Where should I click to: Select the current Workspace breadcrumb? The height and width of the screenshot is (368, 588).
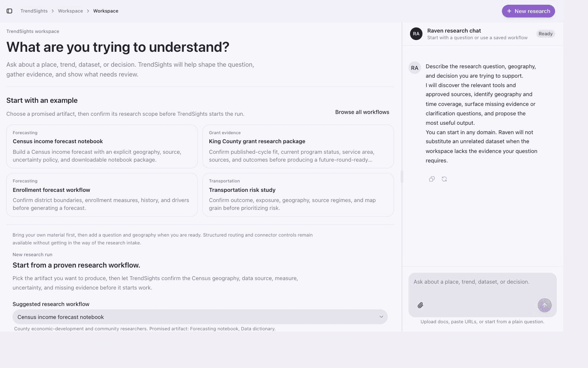point(106,11)
